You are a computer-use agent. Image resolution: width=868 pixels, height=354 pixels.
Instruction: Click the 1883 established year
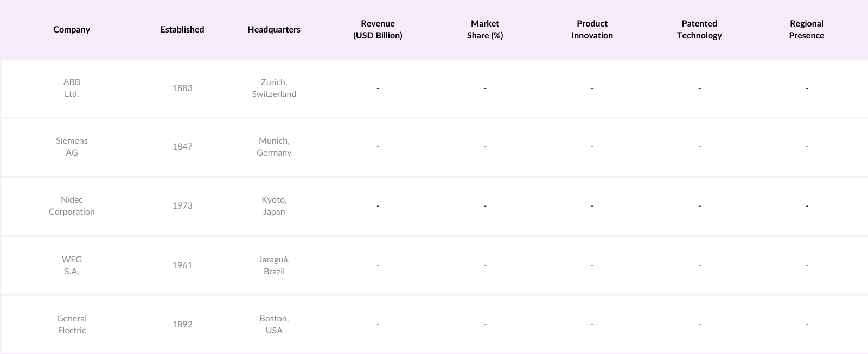182,88
